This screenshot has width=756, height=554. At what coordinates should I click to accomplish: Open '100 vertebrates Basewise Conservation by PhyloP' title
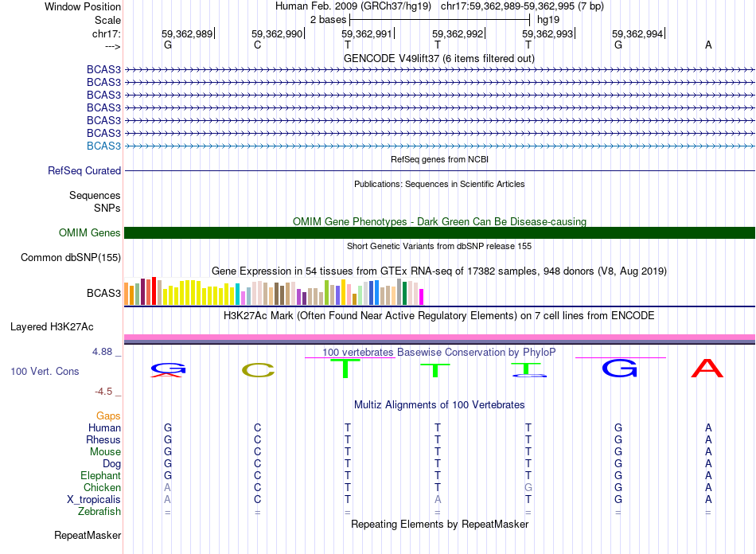coord(439,353)
